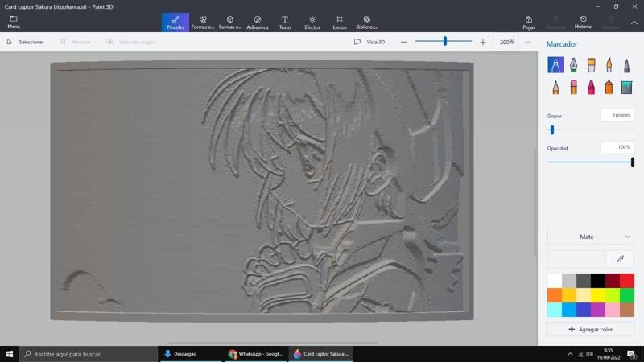Switch to WhatsApp Chrome taskbar window
644x362 pixels.
click(x=255, y=354)
